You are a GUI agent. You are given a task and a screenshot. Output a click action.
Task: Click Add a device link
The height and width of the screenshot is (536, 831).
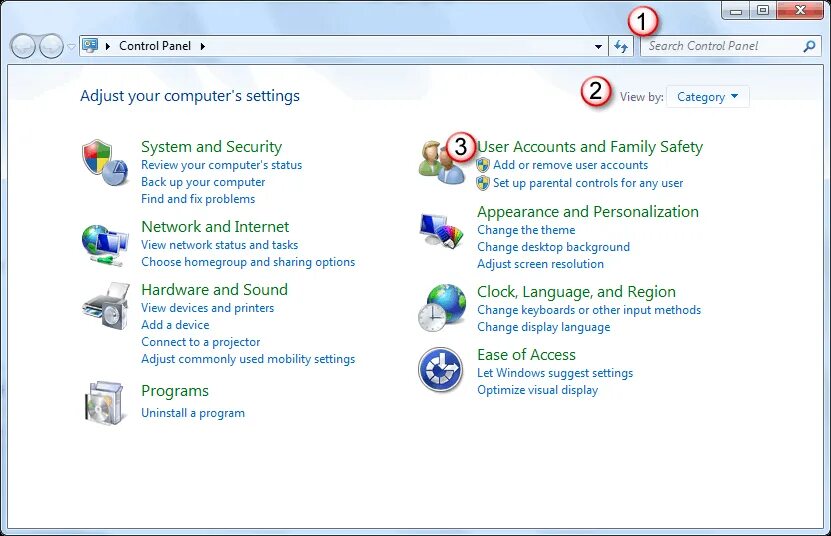coord(175,325)
